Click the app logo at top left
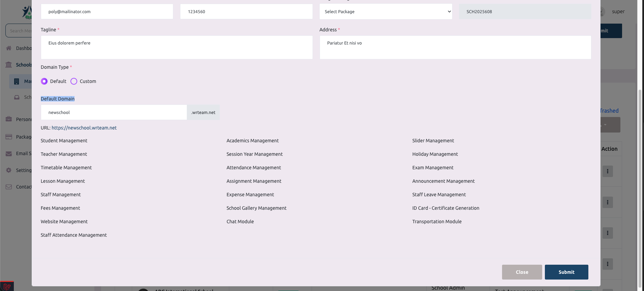This screenshot has height=291, width=644. point(27,12)
